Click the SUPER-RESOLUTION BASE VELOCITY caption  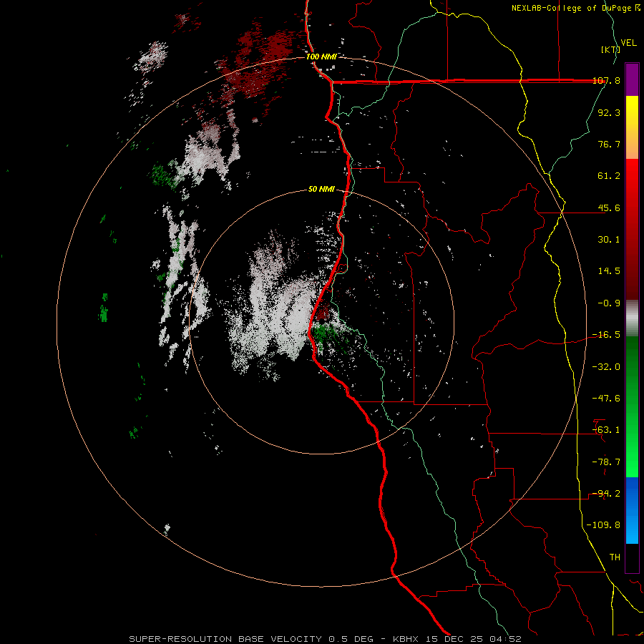tap(225, 639)
